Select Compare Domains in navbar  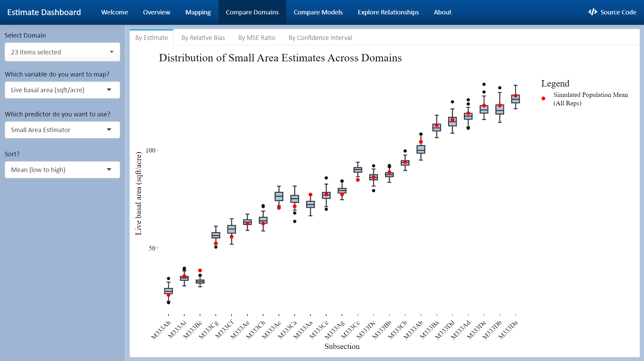click(x=252, y=12)
